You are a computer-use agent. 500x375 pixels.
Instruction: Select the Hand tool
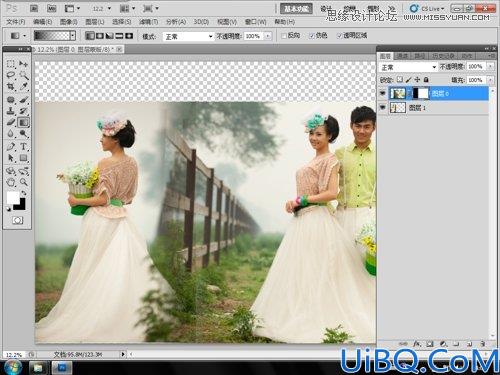pos(11,182)
